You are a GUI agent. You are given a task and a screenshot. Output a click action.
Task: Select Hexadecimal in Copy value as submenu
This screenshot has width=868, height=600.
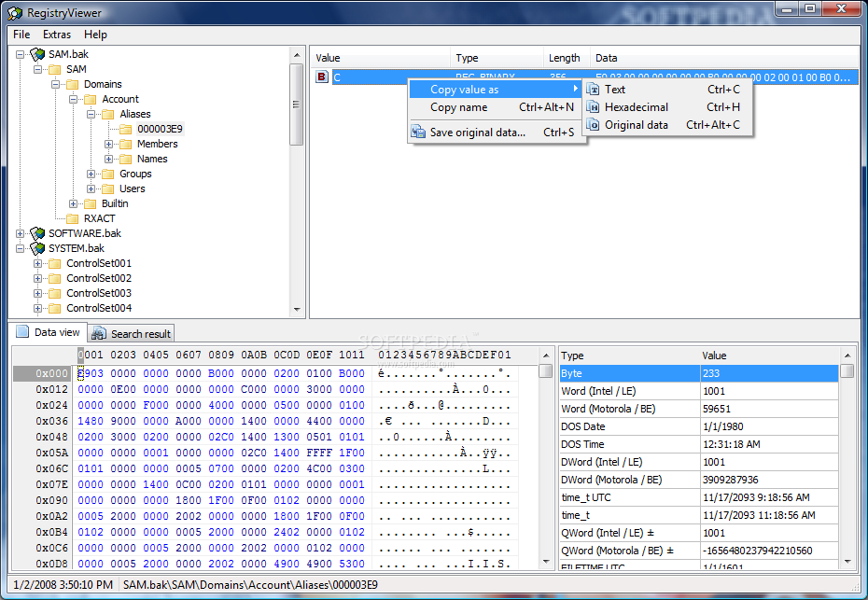click(667, 107)
